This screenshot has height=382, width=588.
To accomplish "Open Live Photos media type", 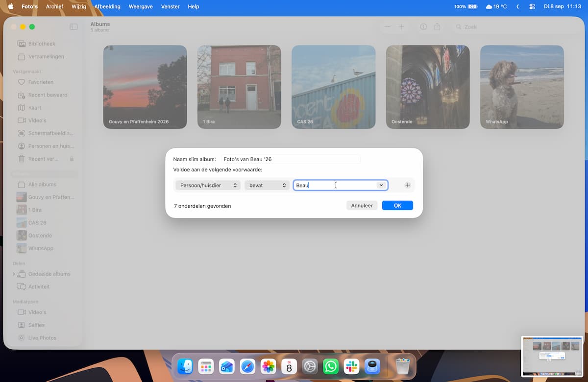I will (x=42, y=337).
